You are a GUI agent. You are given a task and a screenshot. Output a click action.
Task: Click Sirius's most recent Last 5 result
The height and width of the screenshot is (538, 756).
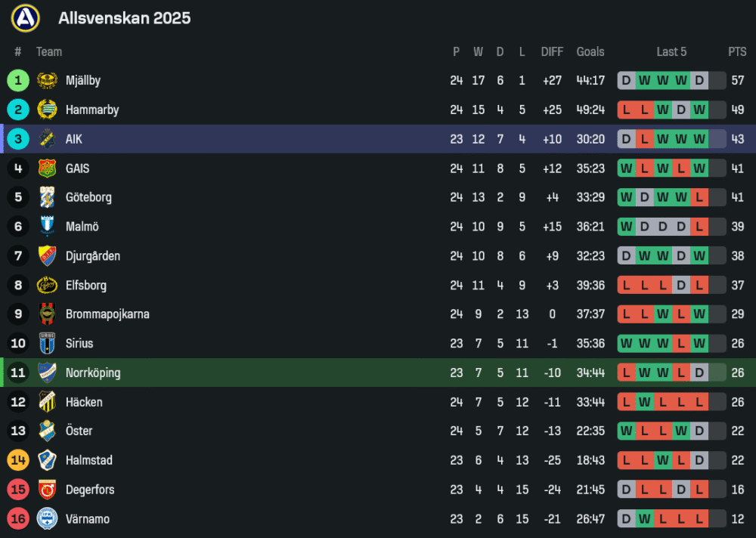[x=699, y=344]
